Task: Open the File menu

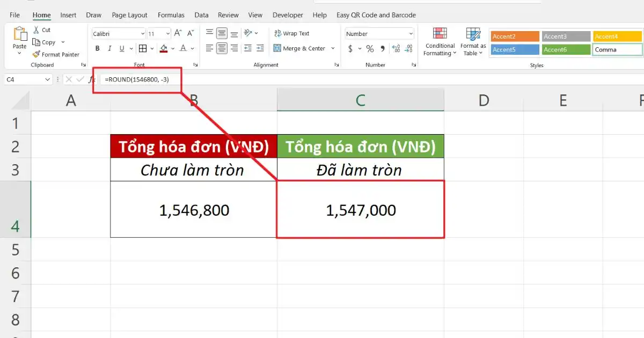Action: pyautogui.click(x=14, y=15)
